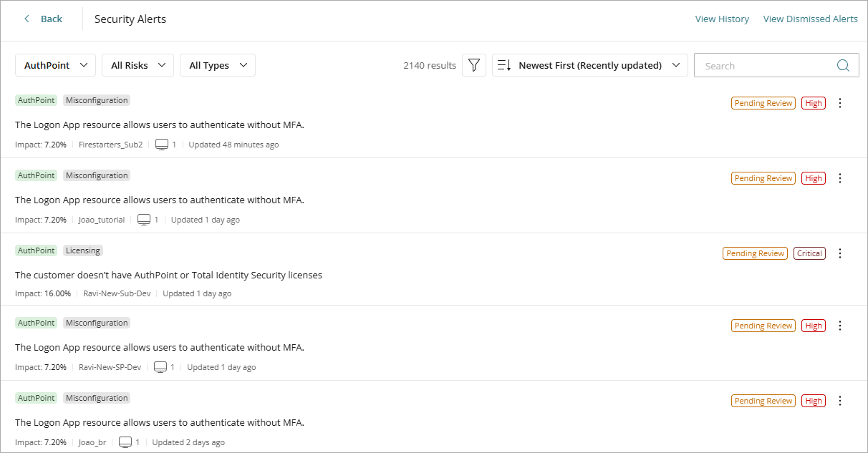Open the Logon App alert for Joao_br
Image resolution: width=868 pixels, height=453 pixels.
(160, 422)
